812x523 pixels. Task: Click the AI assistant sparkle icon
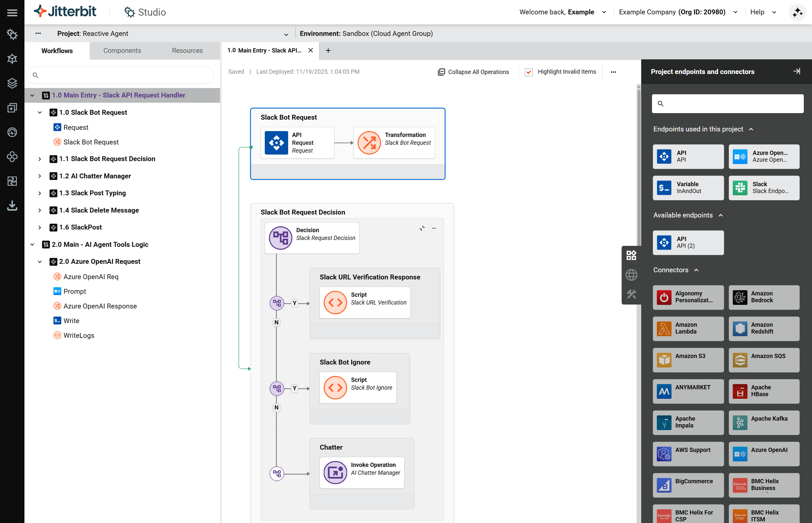click(797, 13)
